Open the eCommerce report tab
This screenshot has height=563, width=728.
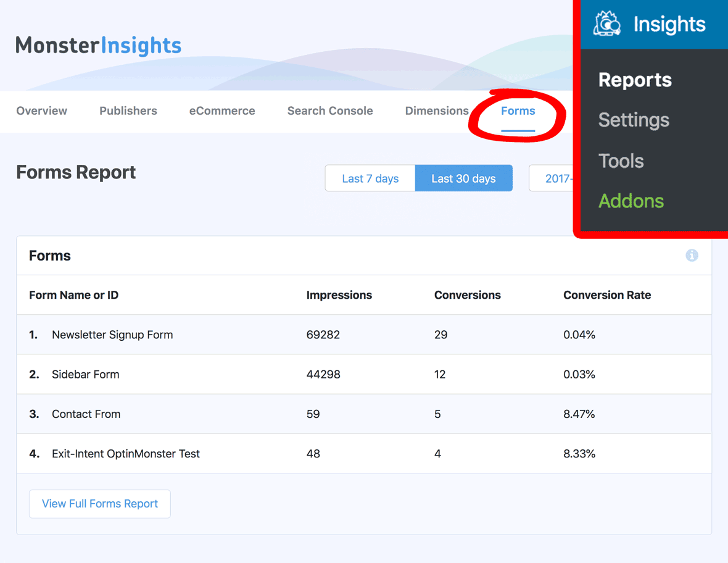[x=222, y=111]
